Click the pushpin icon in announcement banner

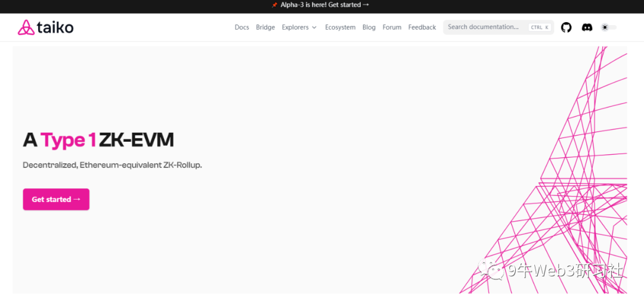[274, 5]
